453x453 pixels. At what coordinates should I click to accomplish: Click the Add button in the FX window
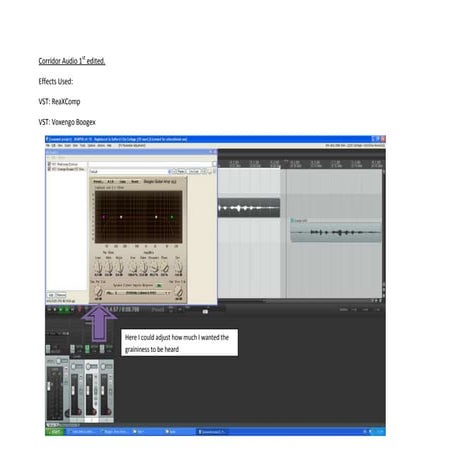pos(51,295)
